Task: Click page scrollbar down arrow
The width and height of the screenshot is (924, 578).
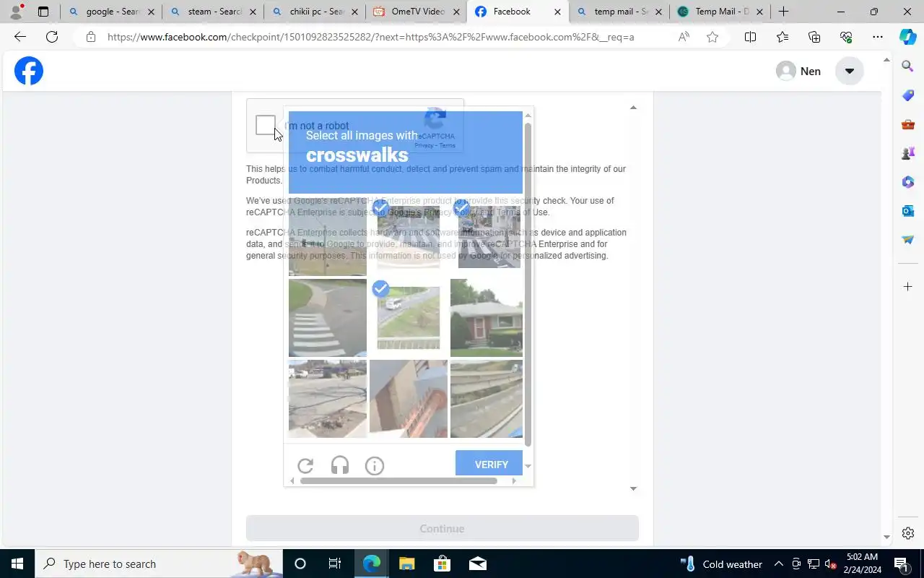Action: (886, 538)
